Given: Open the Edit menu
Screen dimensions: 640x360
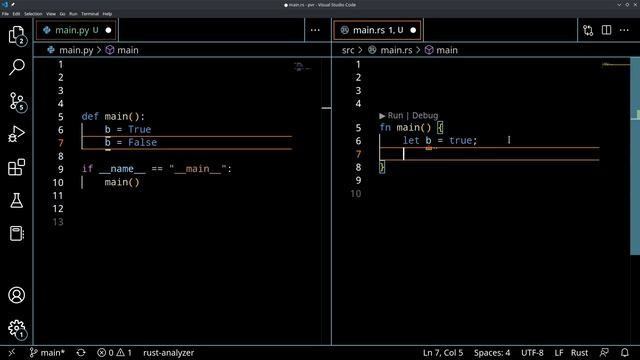Looking at the screenshot, I should coord(16,14).
